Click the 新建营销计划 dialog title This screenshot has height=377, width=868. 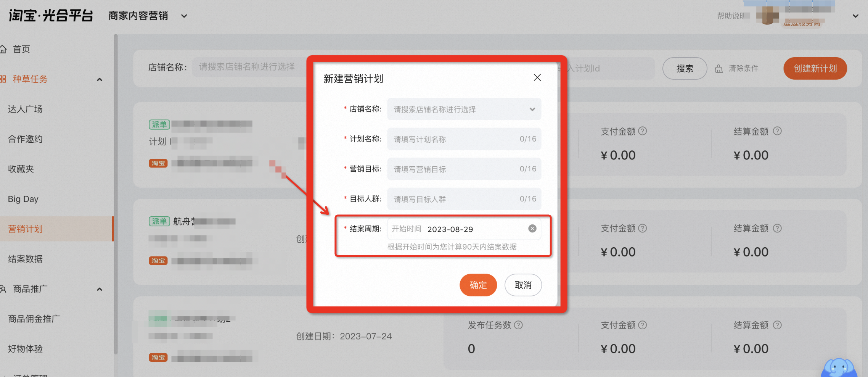(x=353, y=79)
